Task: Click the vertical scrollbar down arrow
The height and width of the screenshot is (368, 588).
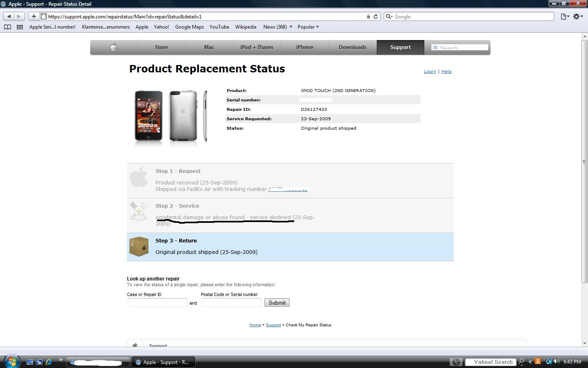Action: [584, 343]
